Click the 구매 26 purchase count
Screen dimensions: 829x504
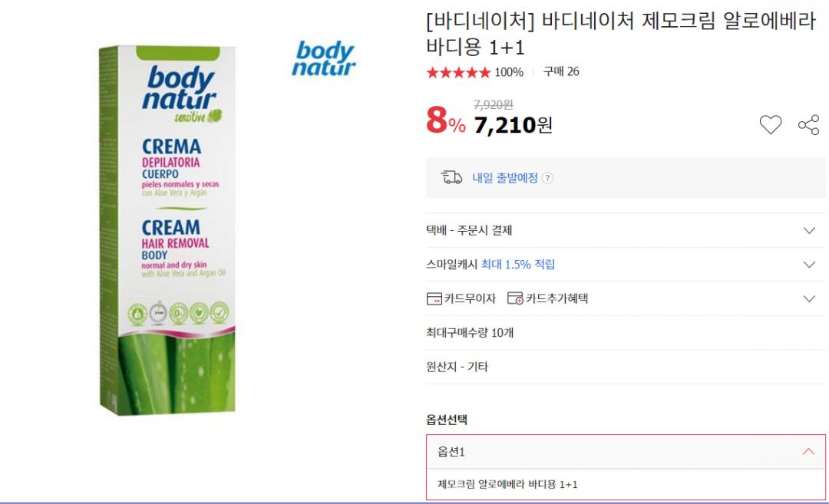(x=561, y=72)
